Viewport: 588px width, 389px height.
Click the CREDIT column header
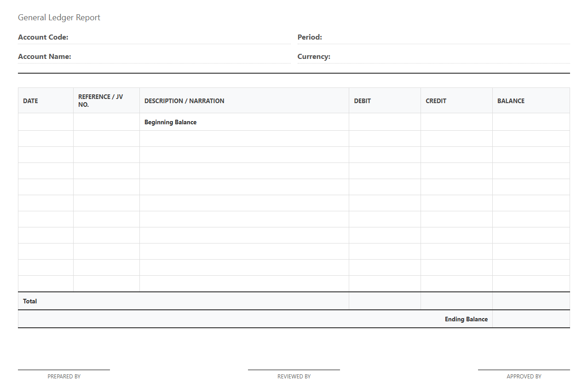(x=456, y=101)
